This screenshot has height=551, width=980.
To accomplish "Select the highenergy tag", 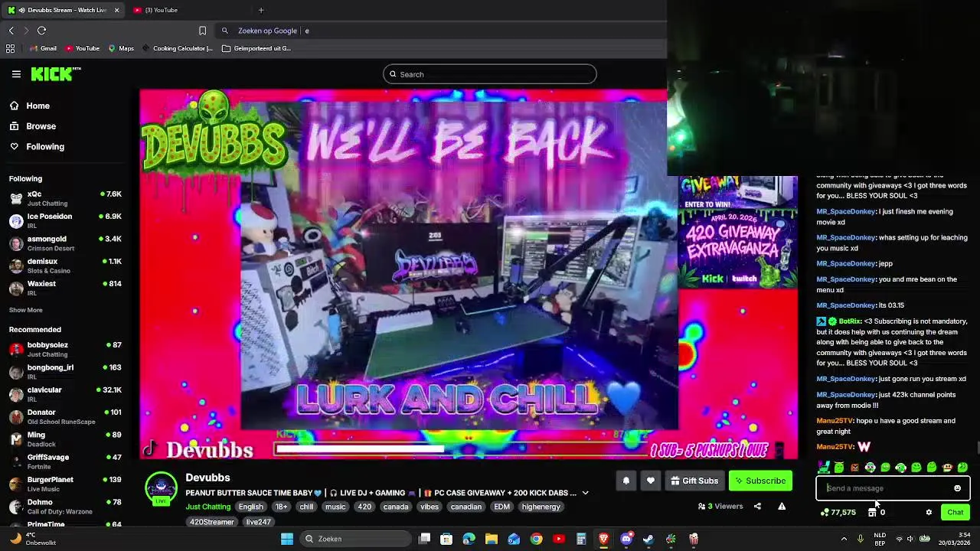I will pos(541,507).
